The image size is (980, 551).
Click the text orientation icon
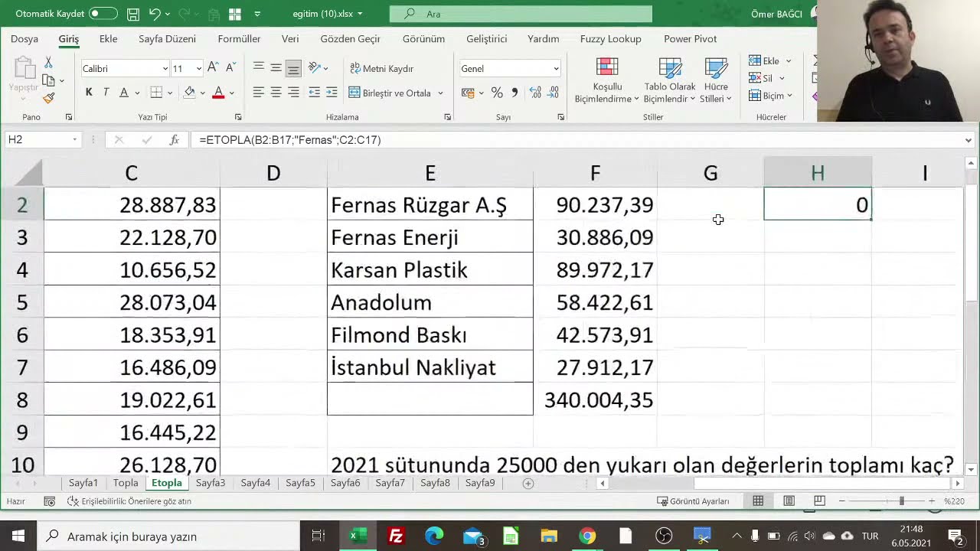314,68
